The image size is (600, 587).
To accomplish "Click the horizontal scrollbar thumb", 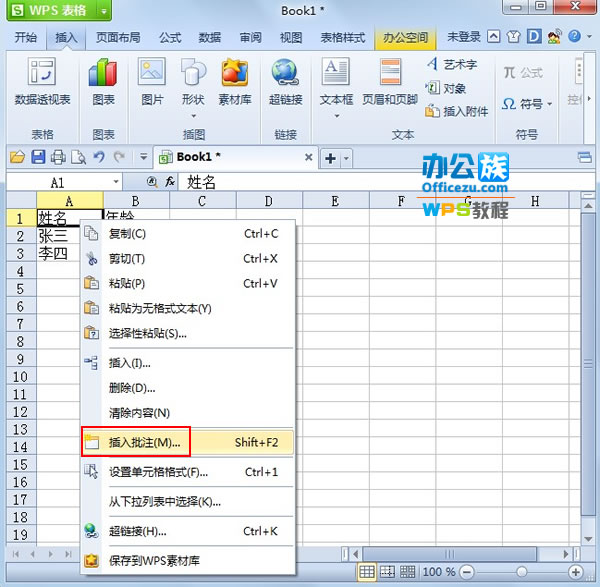I will point(450,553).
